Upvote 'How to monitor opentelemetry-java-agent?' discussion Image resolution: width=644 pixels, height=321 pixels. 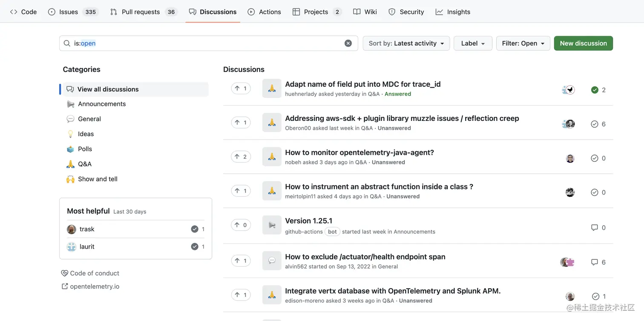pyautogui.click(x=241, y=157)
